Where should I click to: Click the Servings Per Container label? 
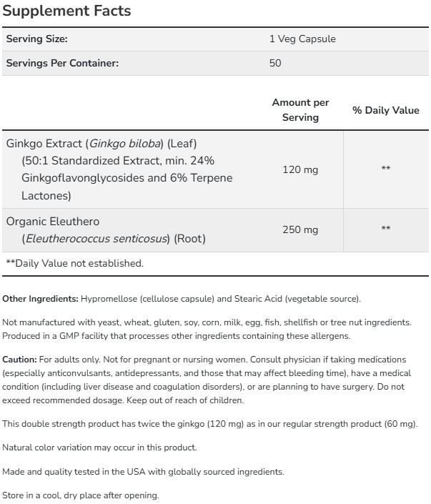click(x=62, y=63)
